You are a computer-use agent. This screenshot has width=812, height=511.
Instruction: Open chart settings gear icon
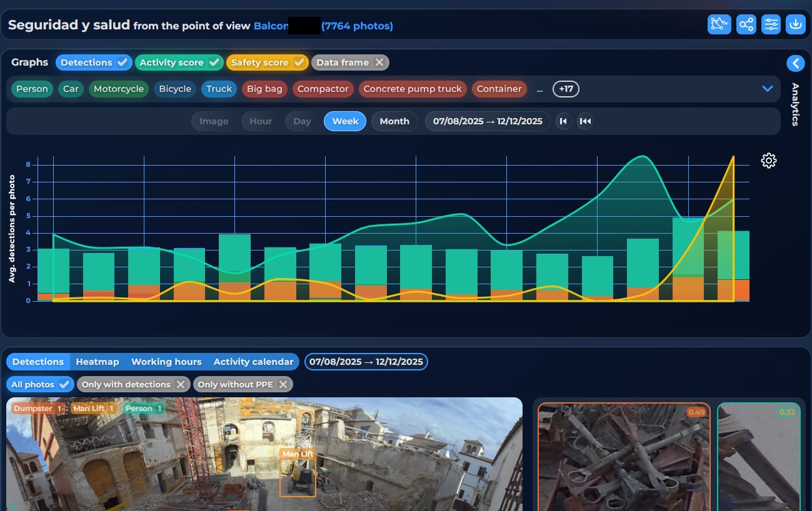click(x=768, y=161)
